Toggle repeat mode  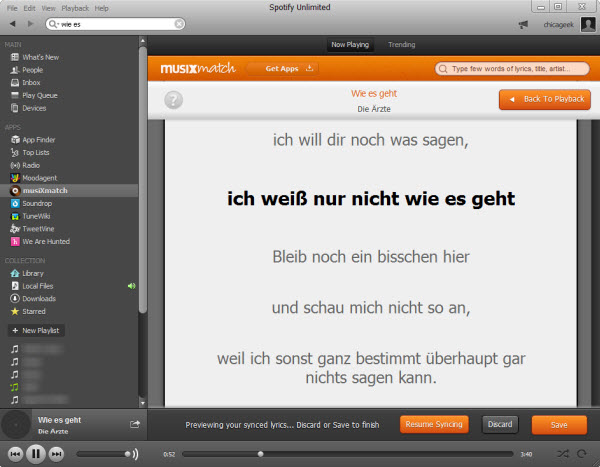click(582, 454)
